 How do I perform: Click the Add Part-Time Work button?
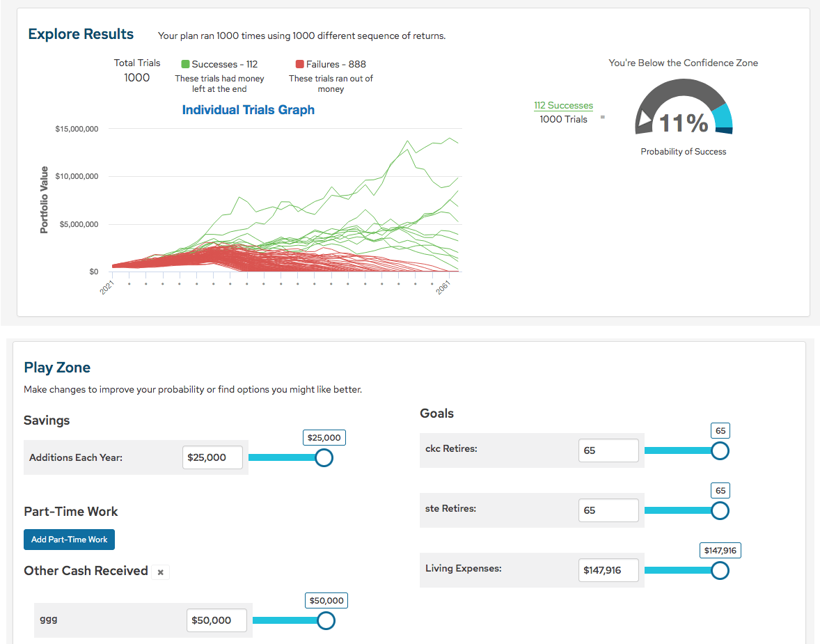pos(69,539)
